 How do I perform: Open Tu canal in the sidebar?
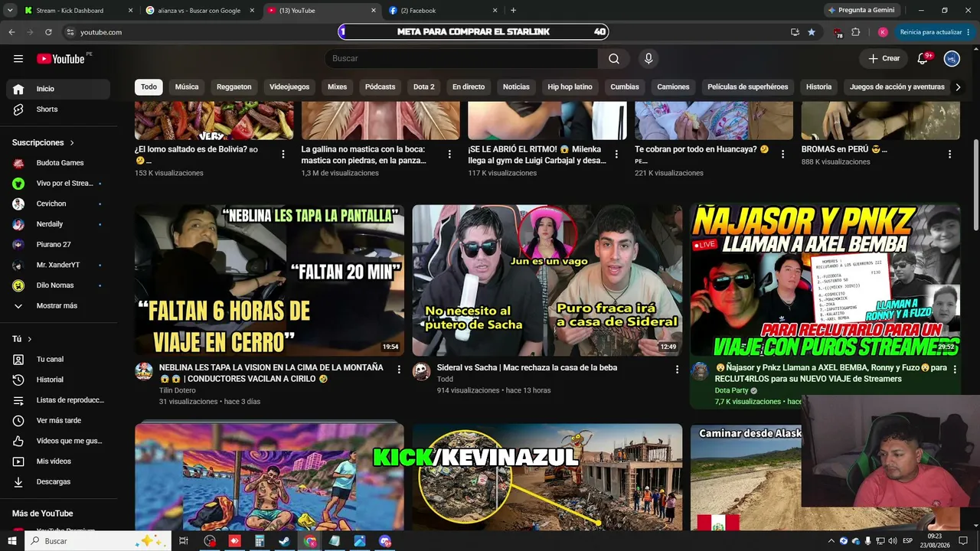pyautogui.click(x=58, y=359)
